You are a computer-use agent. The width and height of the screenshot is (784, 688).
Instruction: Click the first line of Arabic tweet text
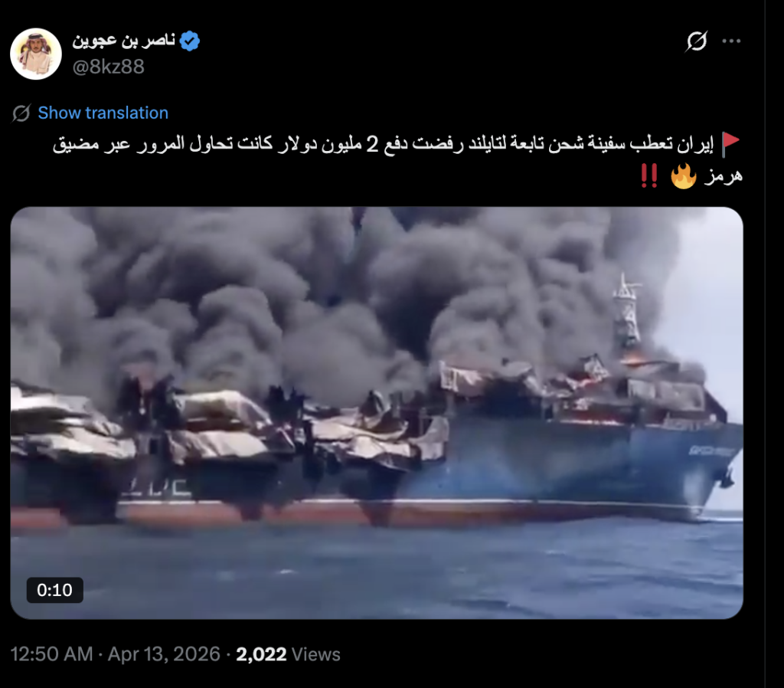pos(383,144)
